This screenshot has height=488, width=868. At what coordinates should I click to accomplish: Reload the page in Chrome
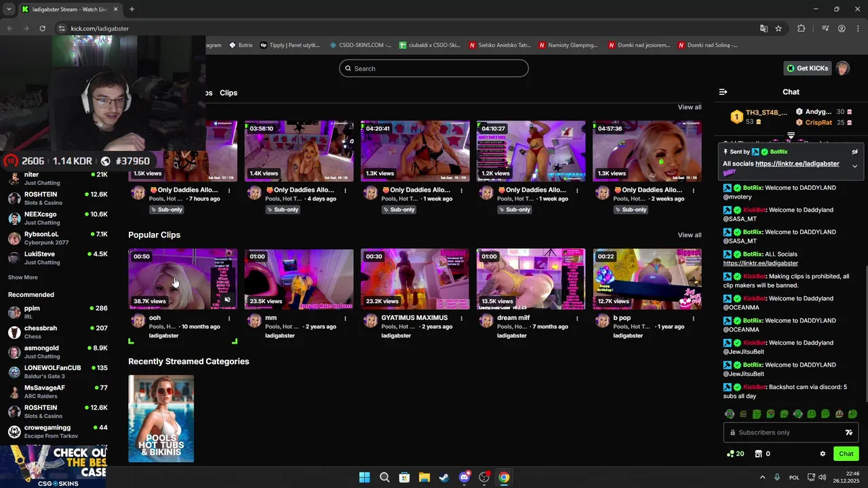(x=42, y=28)
